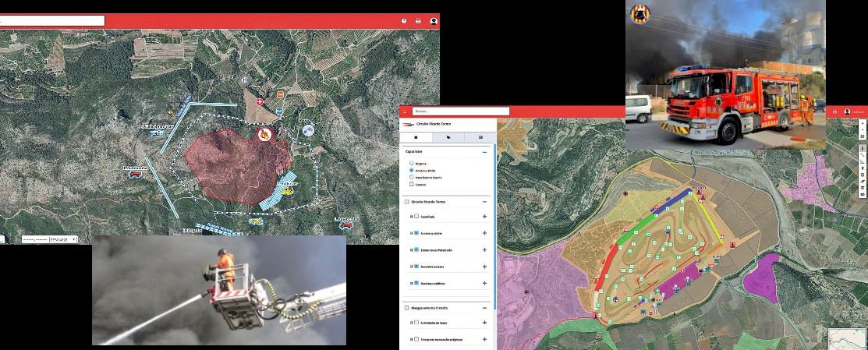
Task: Expand the Cuadrícula layer options
Action: pyautogui.click(x=484, y=217)
